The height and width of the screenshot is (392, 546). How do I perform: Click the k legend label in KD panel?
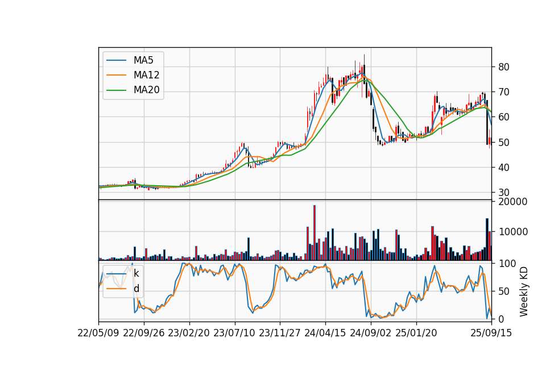pos(136,273)
